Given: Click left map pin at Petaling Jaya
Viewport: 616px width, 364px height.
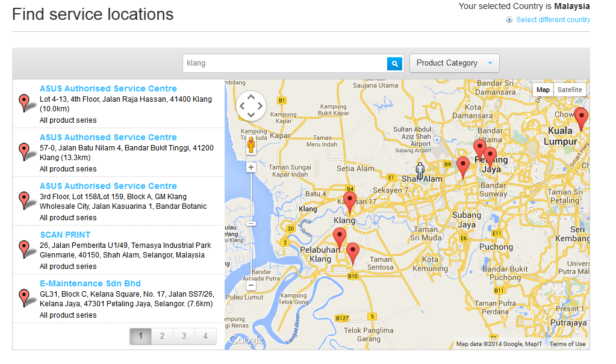Looking at the screenshot, I should [x=479, y=149].
